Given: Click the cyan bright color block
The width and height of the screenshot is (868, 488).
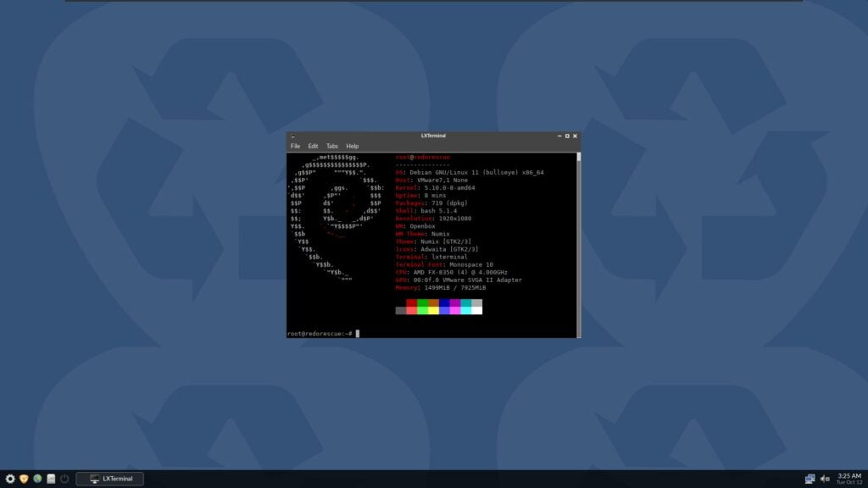Looking at the screenshot, I should [x=465, y=310].
